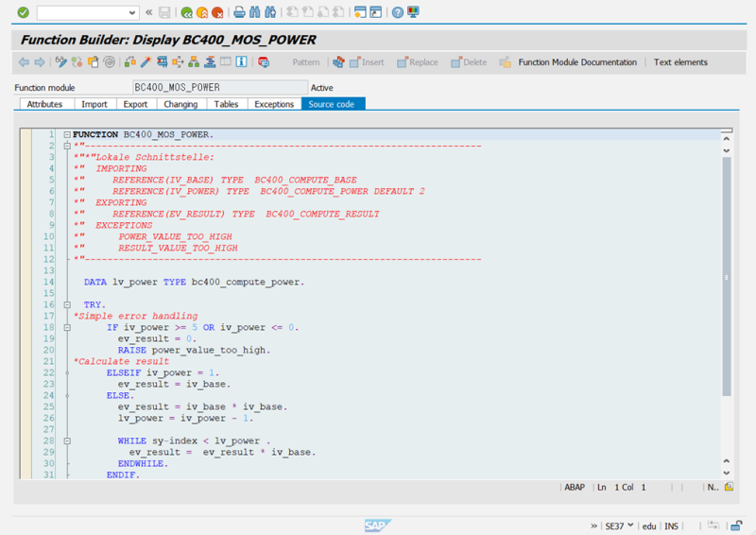Expand status bar with double right chevron
Screen dimensions: 756x535
click(594, 526)
